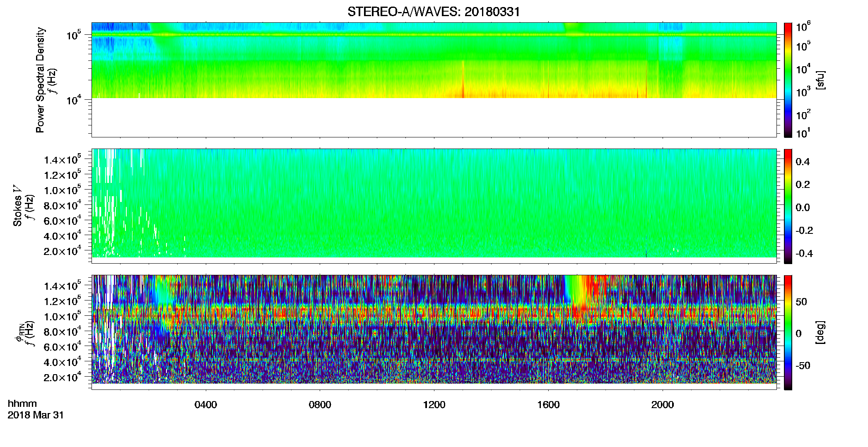The image size is (868, 447).
Task: Click the 0.2 label on Stokes V colorbar
Action: [x=803, y=185]
